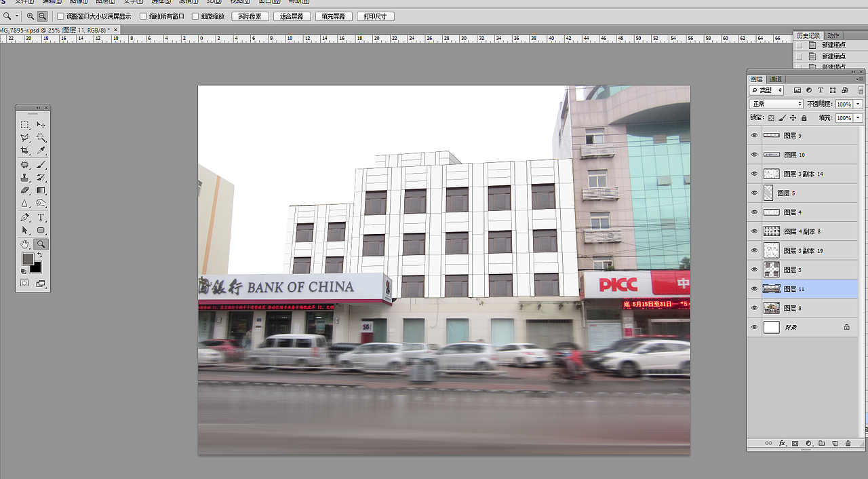Enable lock transparent pixels

pos(772,118)
